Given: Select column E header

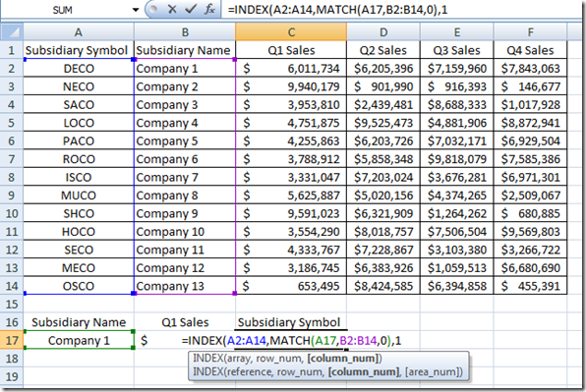Looking at the screenshot, I should pos(456,32).
